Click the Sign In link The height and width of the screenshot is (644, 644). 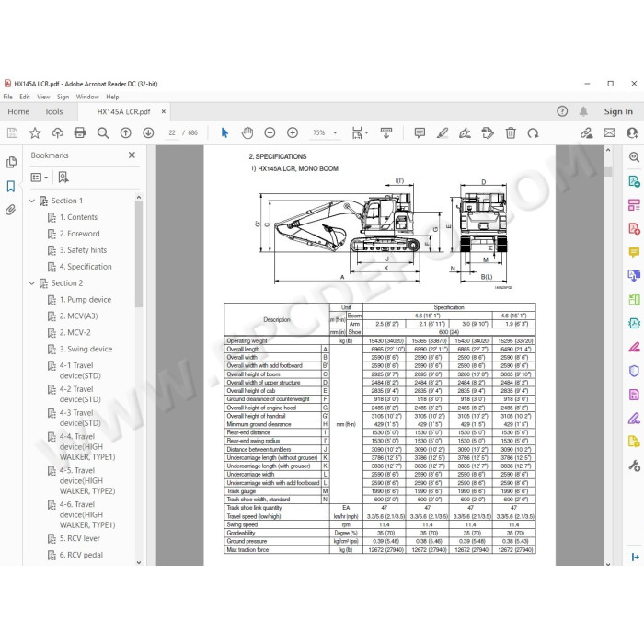pos(618,111)
